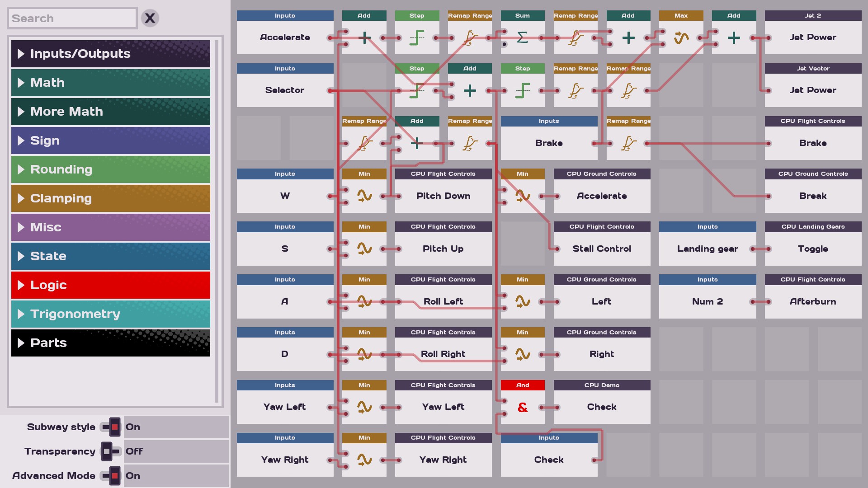The width and height of the screenshot is (868, 488).
Task: Click the Landing gear input node
Action: pyautogui.click(x=707, y=249)
